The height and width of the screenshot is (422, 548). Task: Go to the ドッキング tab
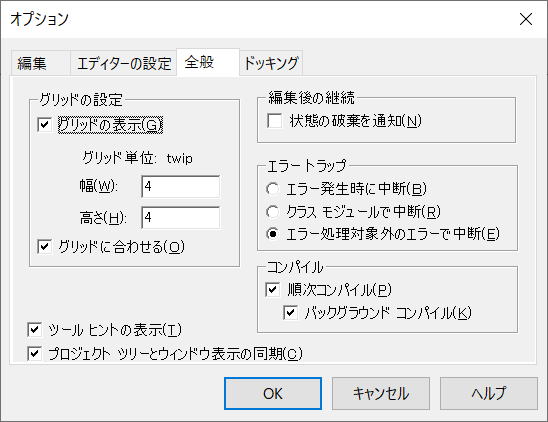(271, 64)
